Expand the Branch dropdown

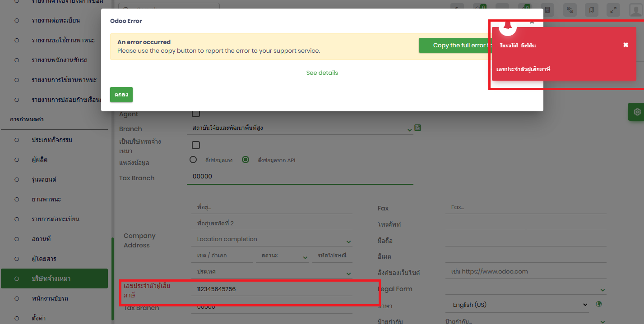[409, 129]
